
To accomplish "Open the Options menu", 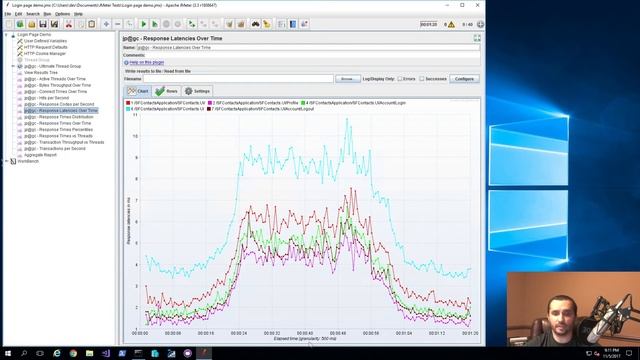I will (x=62, y=14).
